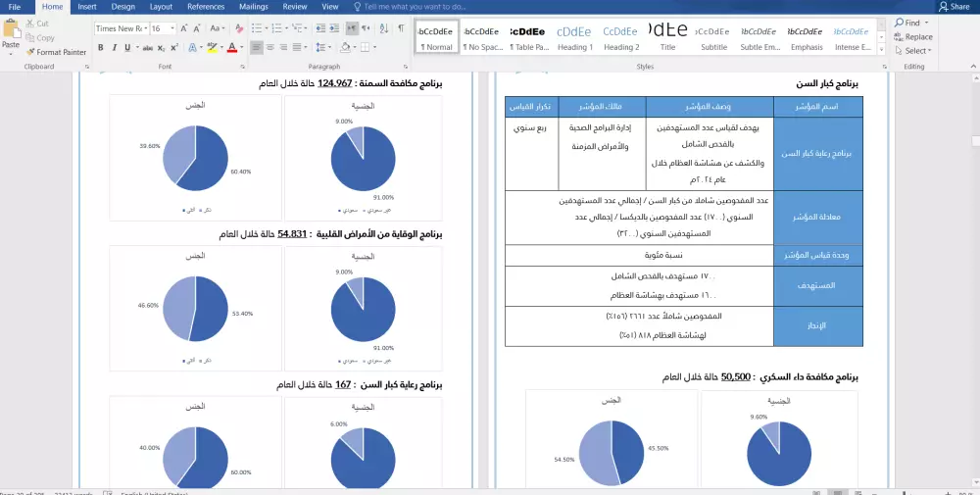Open the font name dropdown
Screen dimensions: 980x495
coord(146,28)
